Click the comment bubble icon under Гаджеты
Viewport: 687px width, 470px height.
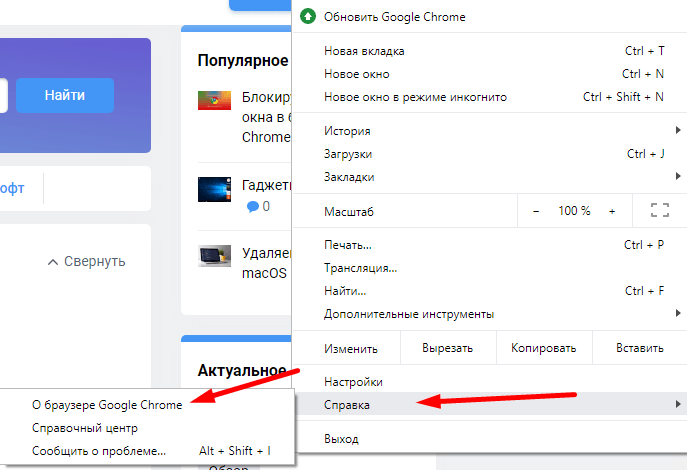253,206
